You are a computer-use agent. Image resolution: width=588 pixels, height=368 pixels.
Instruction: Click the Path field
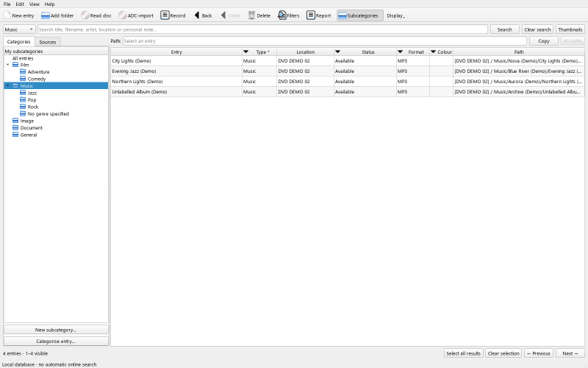(x=325, y=41)
